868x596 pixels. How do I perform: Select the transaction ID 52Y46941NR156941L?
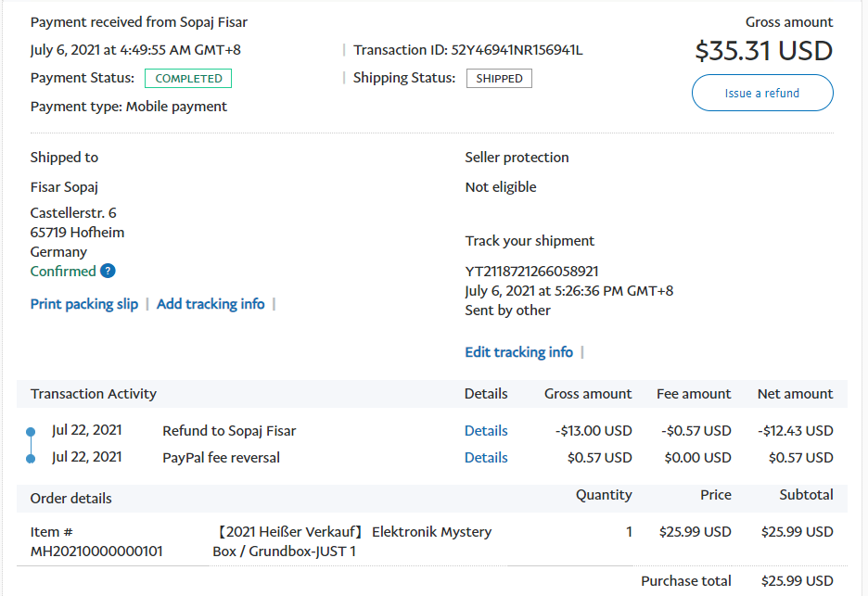pos(517,50)
